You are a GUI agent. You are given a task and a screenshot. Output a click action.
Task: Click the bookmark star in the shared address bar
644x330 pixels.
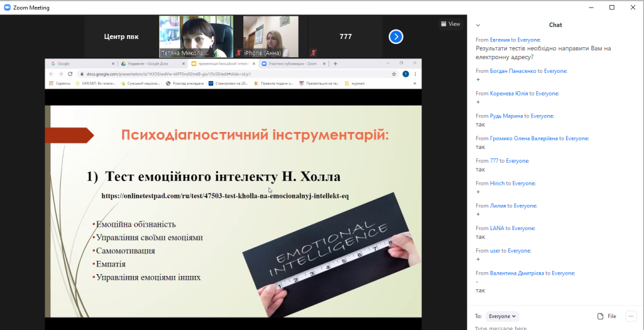(394, 74)
